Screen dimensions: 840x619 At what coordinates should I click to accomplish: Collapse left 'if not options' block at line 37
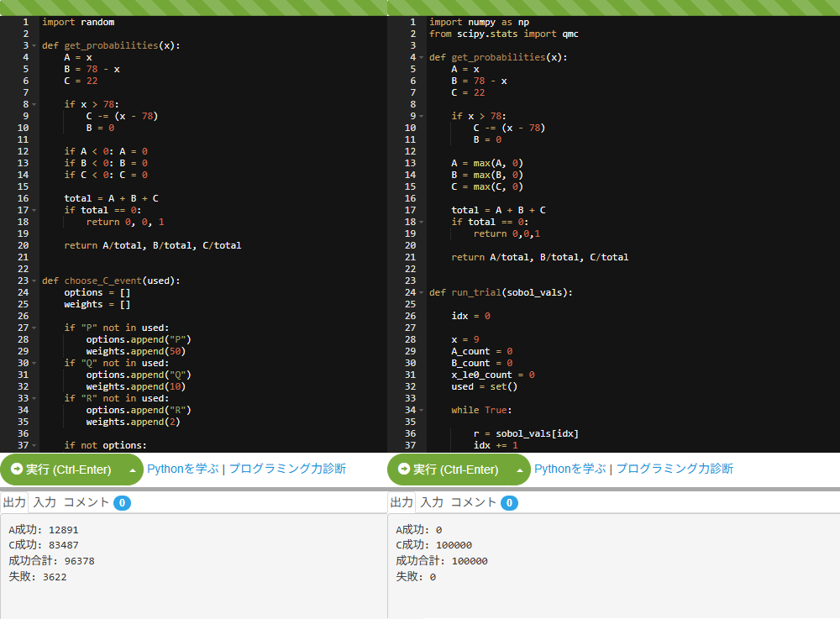[x=34, y=445]
